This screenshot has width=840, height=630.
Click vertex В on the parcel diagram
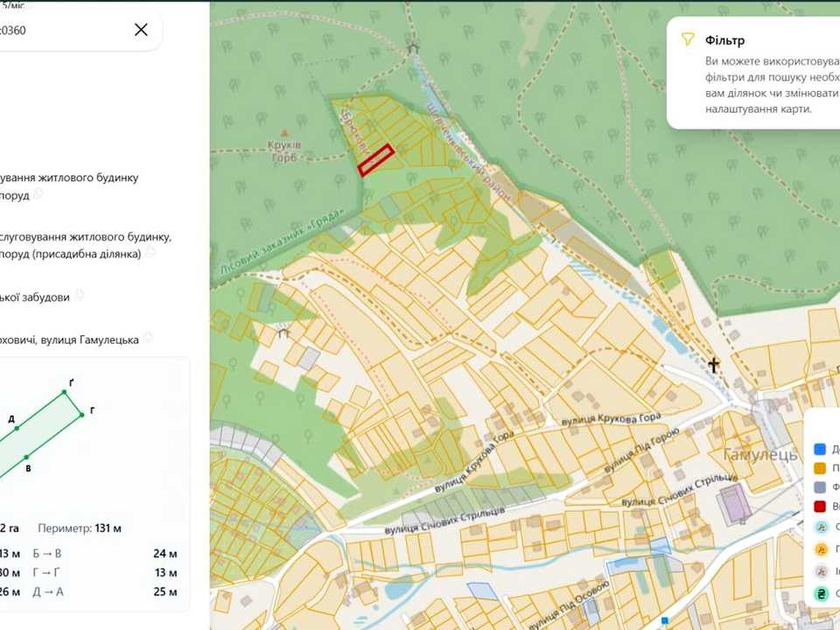coord(26,458)
